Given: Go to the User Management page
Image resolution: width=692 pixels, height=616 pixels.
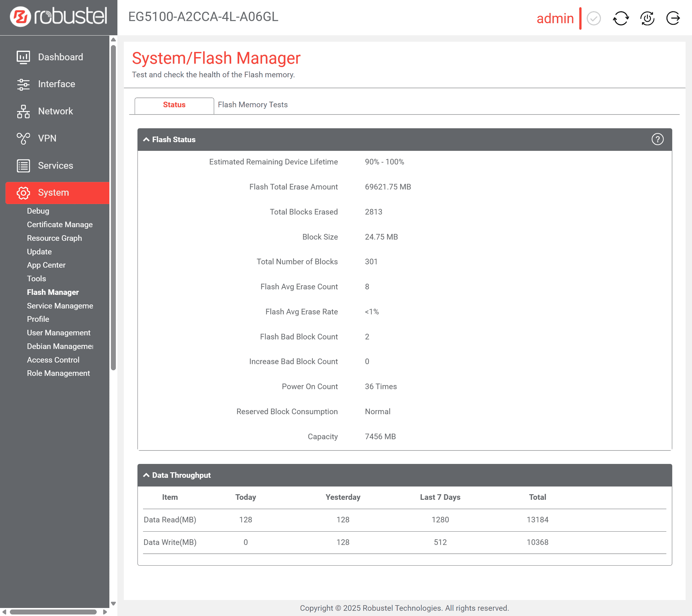Looking at the screenshot, I should tap(59, 333).
